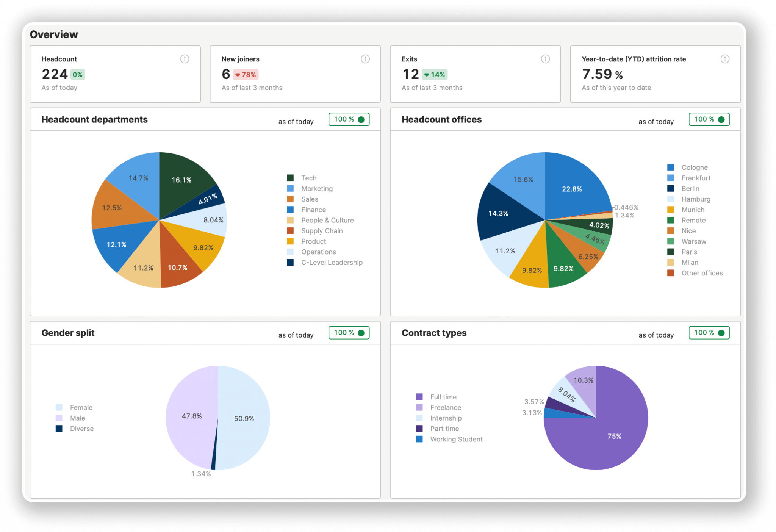The height and width of the screenshot is (532, 776).
Task: Open the Headcount info icon
Action: [x=185, y=59]
